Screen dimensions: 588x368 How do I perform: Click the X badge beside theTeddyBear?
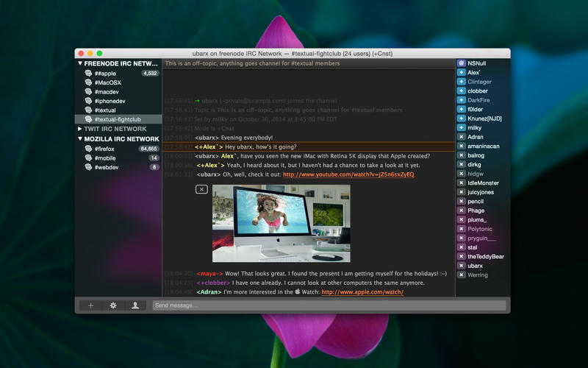(461, 256)
